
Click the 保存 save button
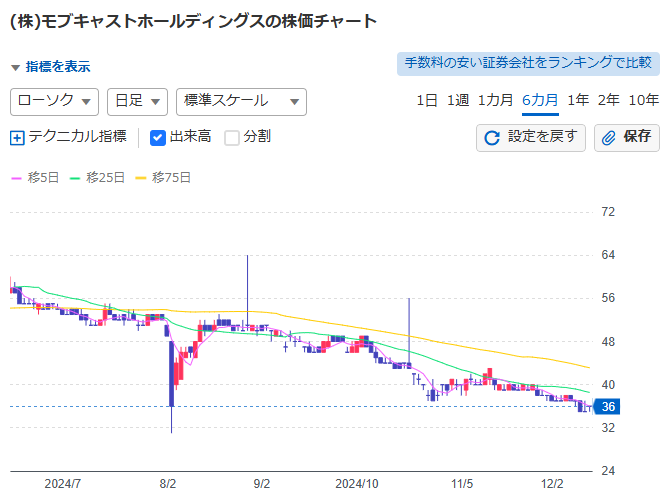click(x=627, y=138)
